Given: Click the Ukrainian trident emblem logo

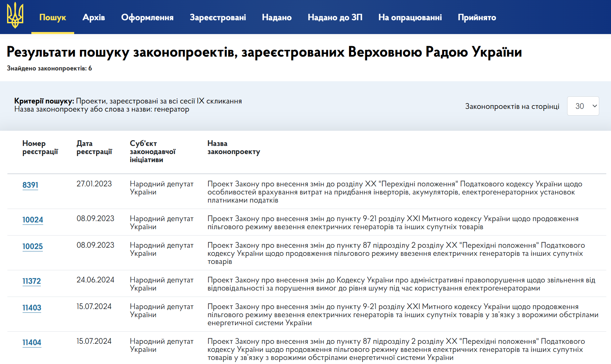Looking at the screenshot, I should (15, 16).
